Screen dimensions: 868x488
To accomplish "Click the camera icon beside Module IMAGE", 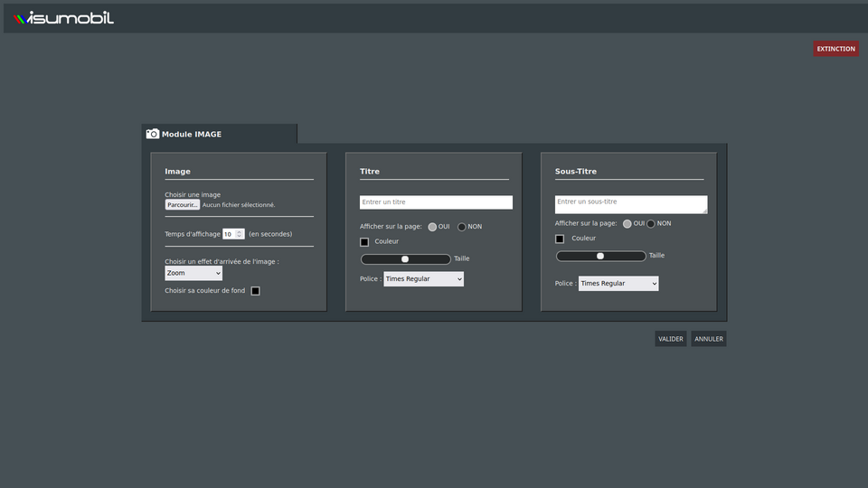I will point(153,134).
